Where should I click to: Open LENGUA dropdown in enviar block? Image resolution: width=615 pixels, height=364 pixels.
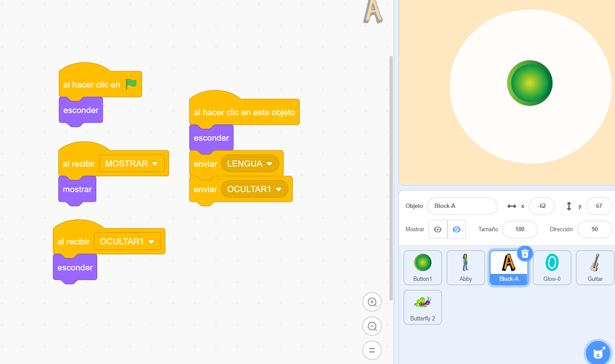pos(270,164)
